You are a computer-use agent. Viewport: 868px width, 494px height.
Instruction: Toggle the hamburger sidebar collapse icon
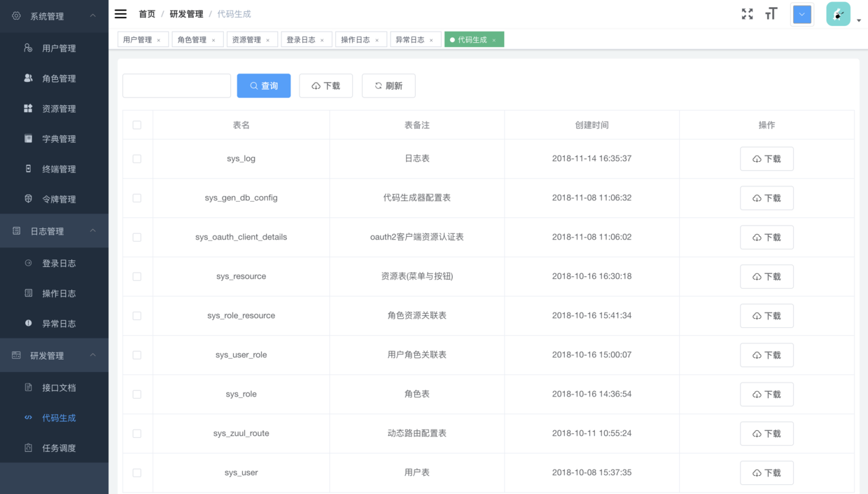(x=120, y=14)
